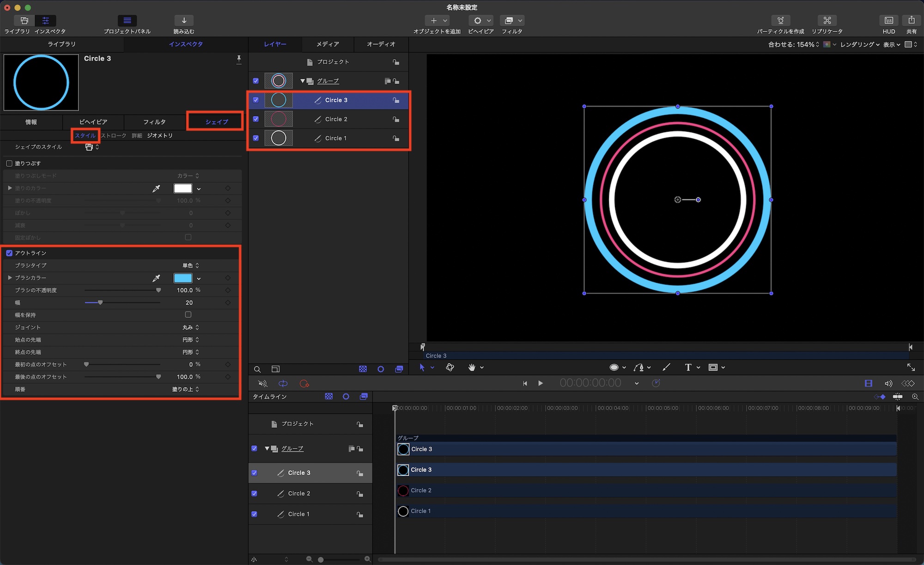Select the Circle 1 layer row
The image size is (924, 565).
tap(336, 138)
